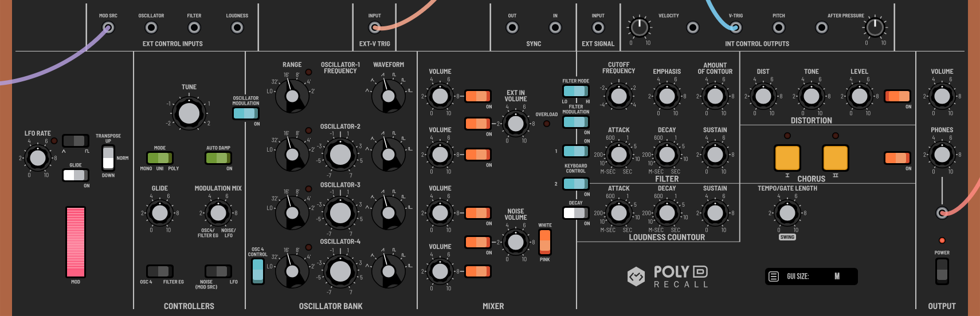980x316 pixels.
Task: Click the EXT SIGNAL input jack
Action: [598, 27]
